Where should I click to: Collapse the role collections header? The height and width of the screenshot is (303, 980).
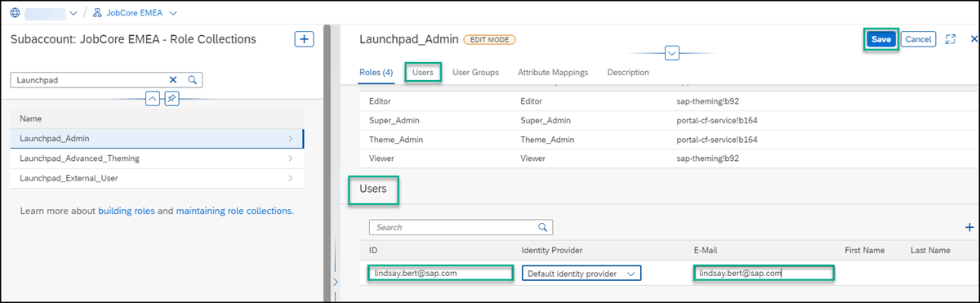(x=152, y=98)
